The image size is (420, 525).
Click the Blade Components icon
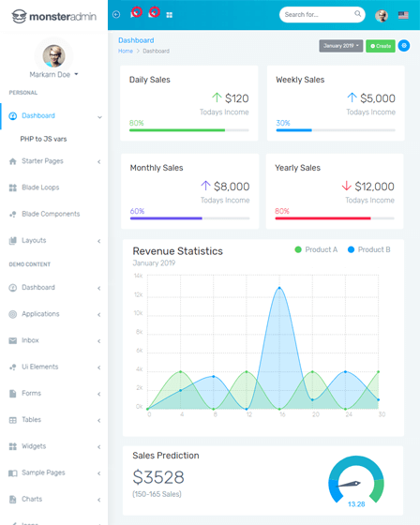tap(13, 215)
